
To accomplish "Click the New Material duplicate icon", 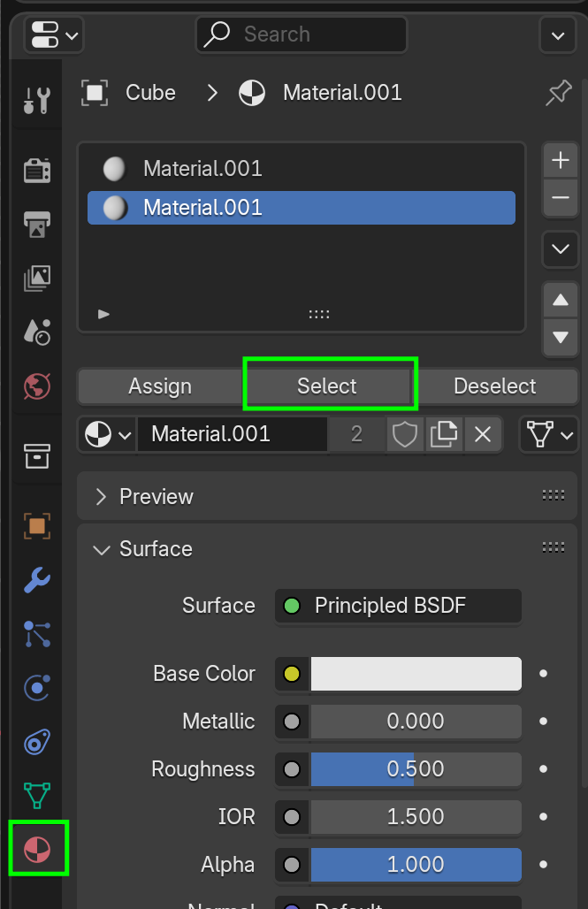I will tap(443, 434).
